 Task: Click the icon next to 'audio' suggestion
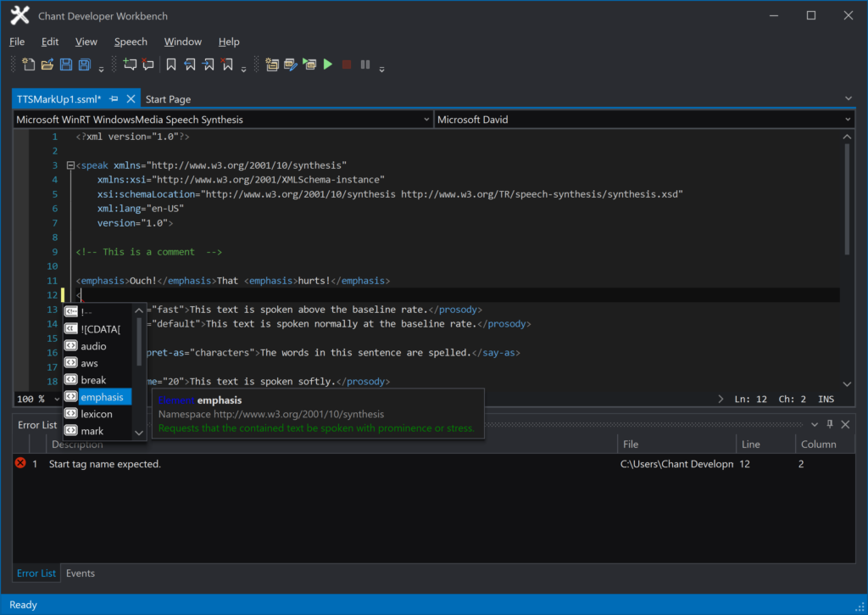click(71, 345)
